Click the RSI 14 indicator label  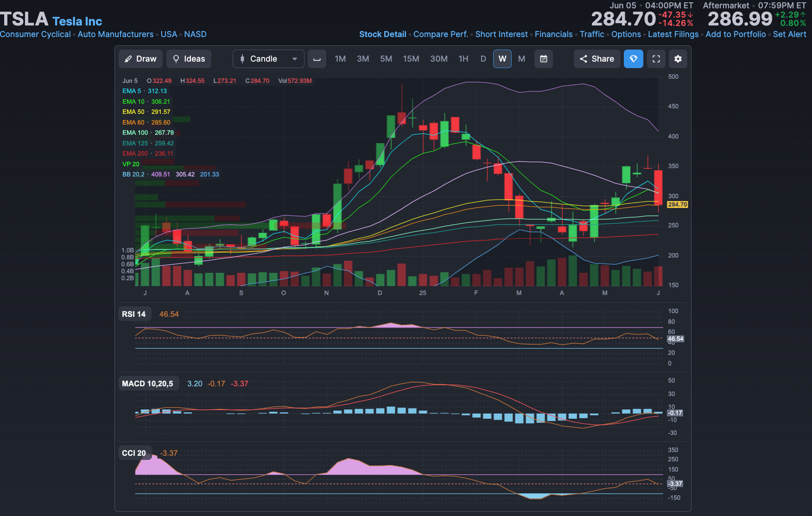click(x=134, y=314)
